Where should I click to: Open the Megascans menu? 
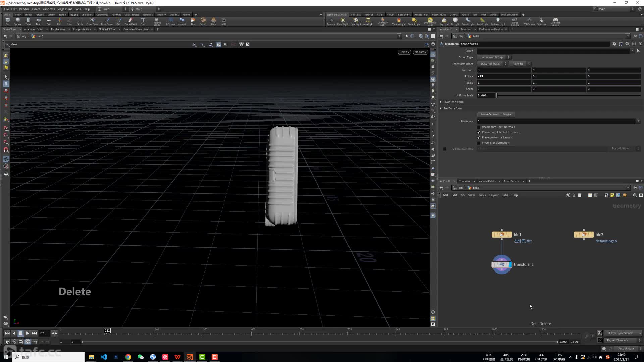(64, 9)
